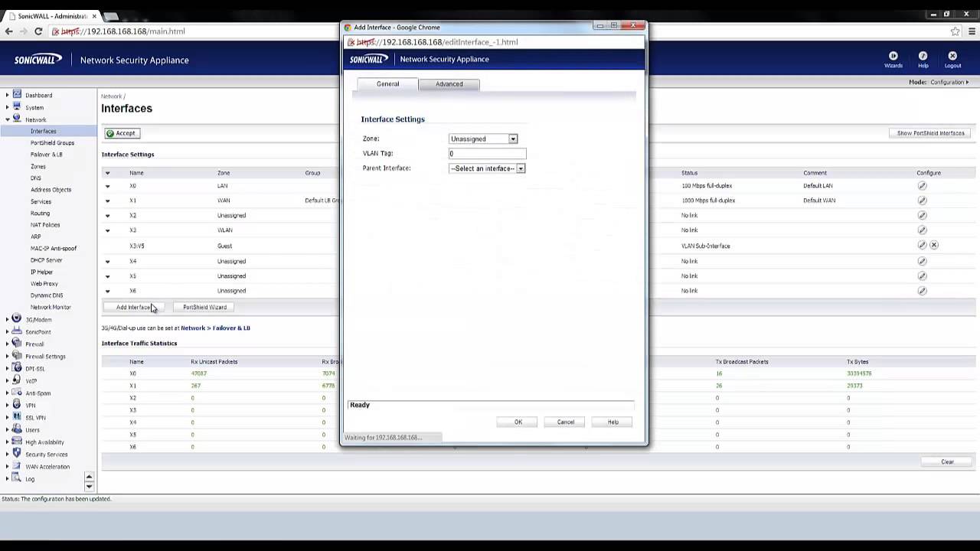
Task: Focus the VLAN Tag input field
Action: pos(487,154)
